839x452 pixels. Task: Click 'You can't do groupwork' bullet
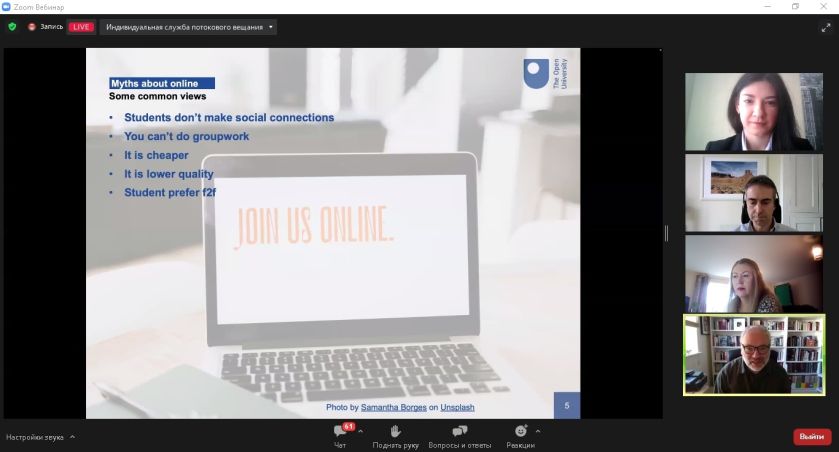click(187, 136)
